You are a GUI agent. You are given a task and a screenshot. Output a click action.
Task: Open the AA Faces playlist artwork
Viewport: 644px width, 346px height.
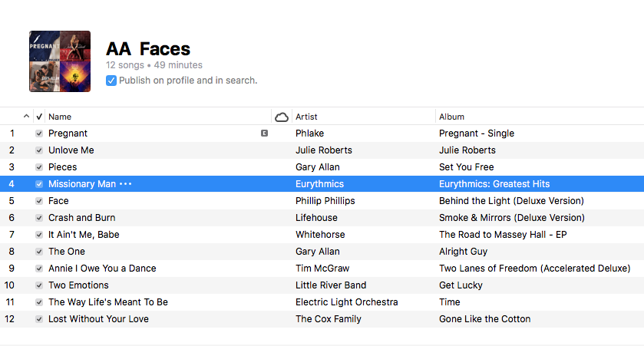coord(60,61)
